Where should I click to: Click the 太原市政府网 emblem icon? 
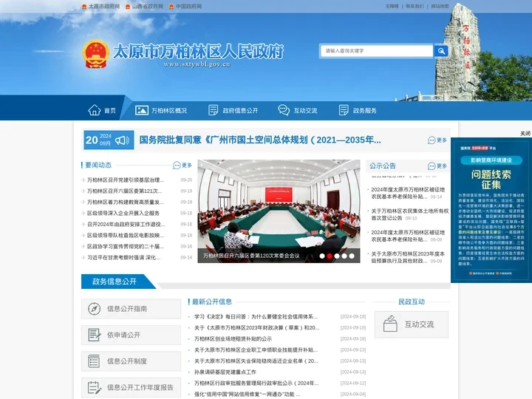[x=84, y=7]
